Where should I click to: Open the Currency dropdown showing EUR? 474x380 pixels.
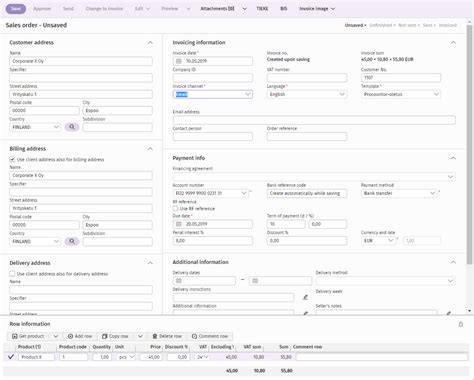[378, 241]
